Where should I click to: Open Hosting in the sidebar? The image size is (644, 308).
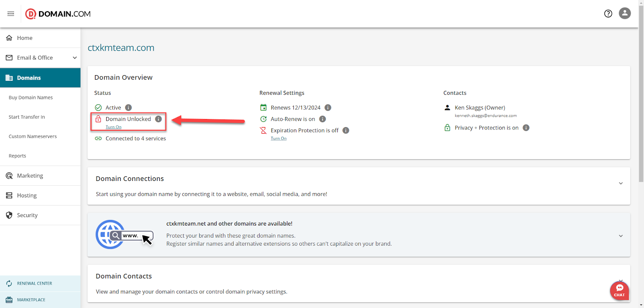pos(40,195)
